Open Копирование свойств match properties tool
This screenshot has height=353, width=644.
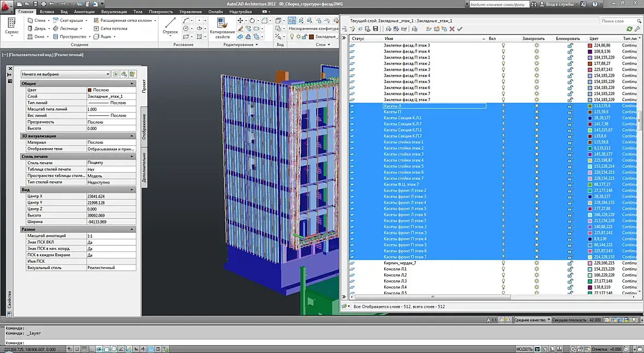[x=222, y=28]
